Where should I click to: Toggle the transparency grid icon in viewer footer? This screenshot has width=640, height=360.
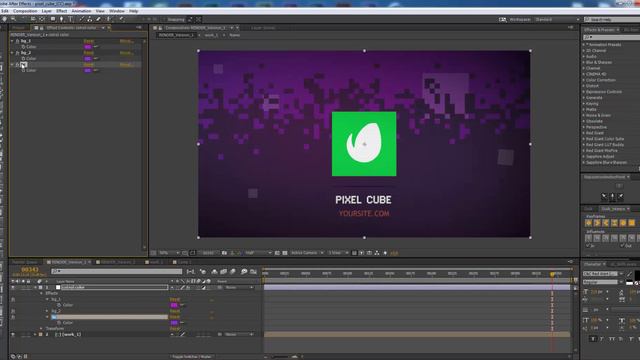pyautogui.click(x=285, y=253)
